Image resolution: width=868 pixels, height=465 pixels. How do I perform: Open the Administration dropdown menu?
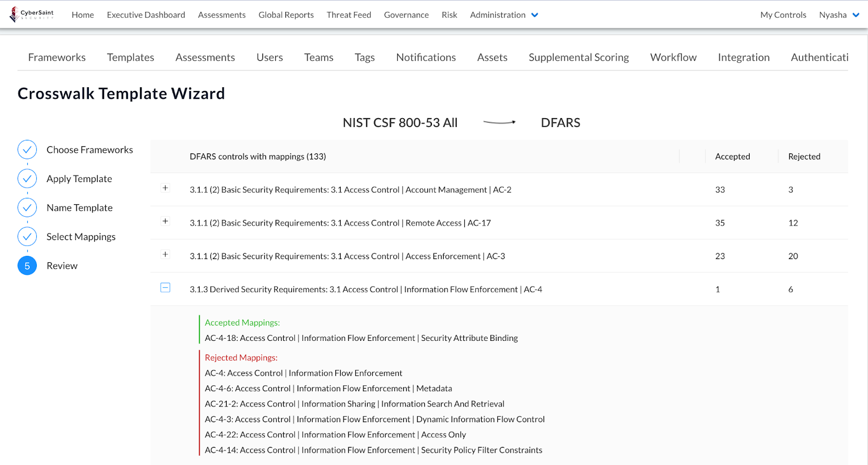click(504, 15)
